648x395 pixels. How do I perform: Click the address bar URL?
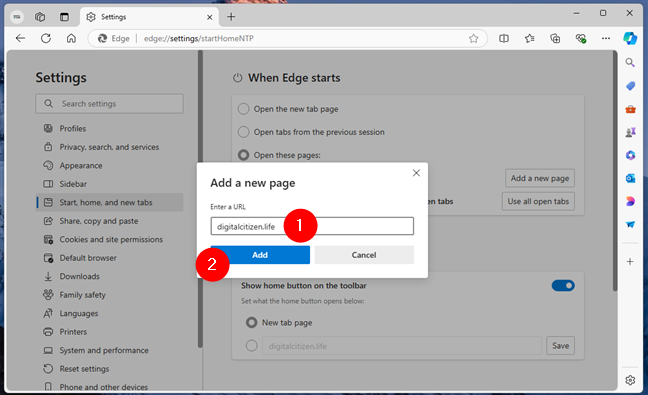tap(199, 38)
